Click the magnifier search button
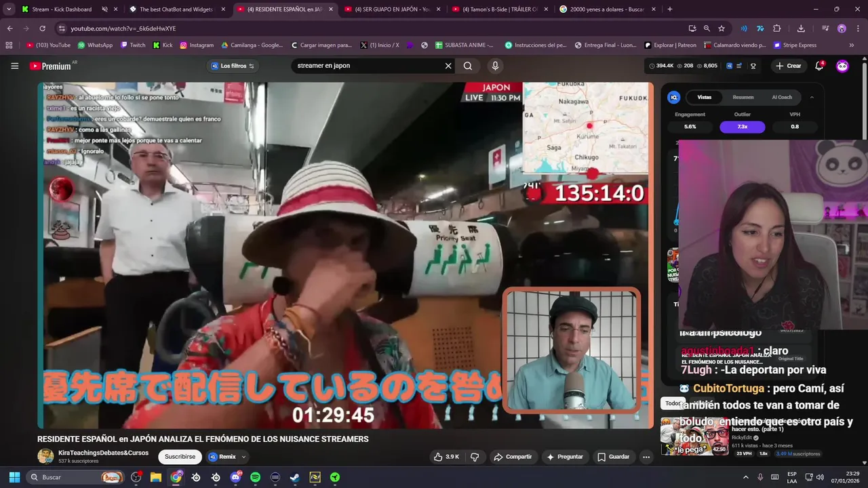The height and width of the screenshot is (488, 868). coord(468,66)
